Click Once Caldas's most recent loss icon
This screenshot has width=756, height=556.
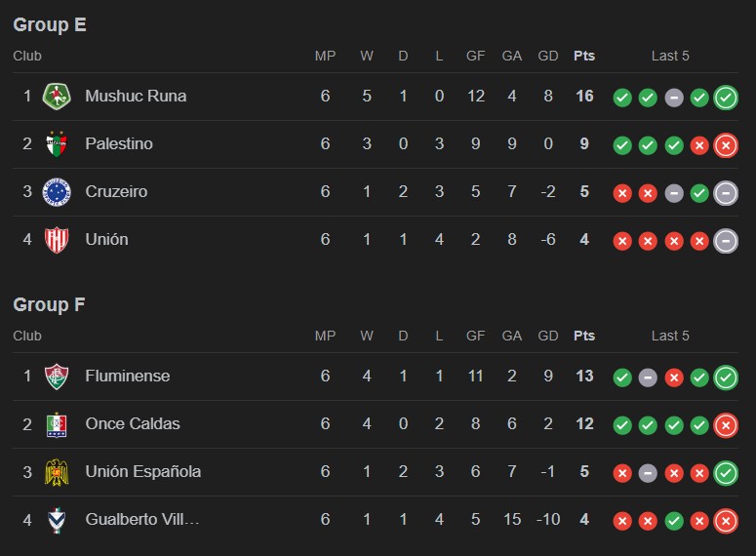click(725, 425)
